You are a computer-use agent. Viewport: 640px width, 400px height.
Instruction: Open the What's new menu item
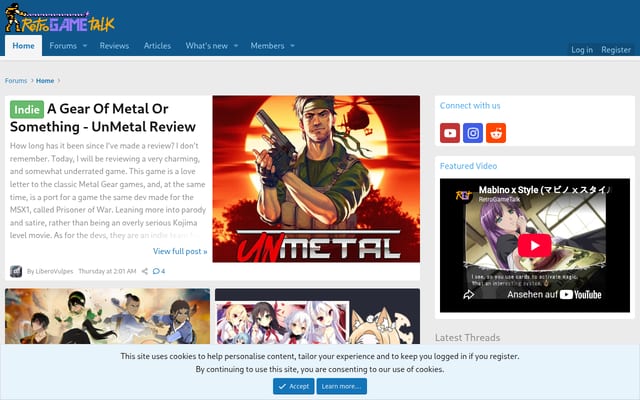[207, 46]
